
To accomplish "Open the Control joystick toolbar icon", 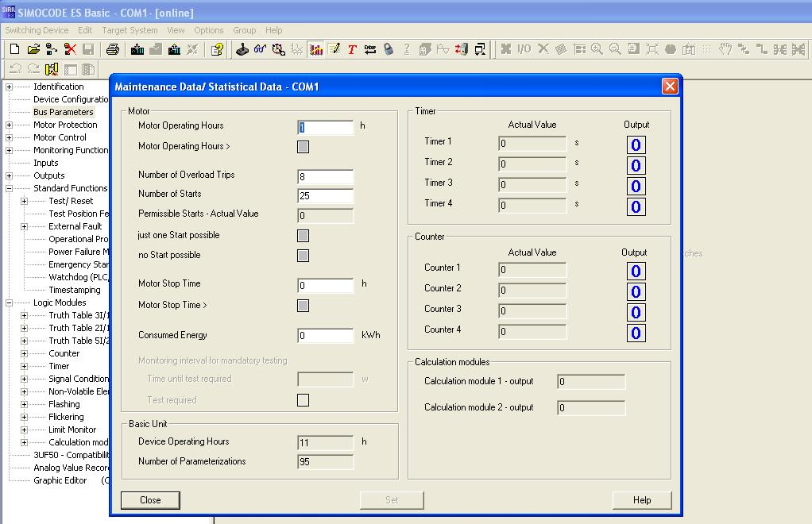I will click(242, 49).
